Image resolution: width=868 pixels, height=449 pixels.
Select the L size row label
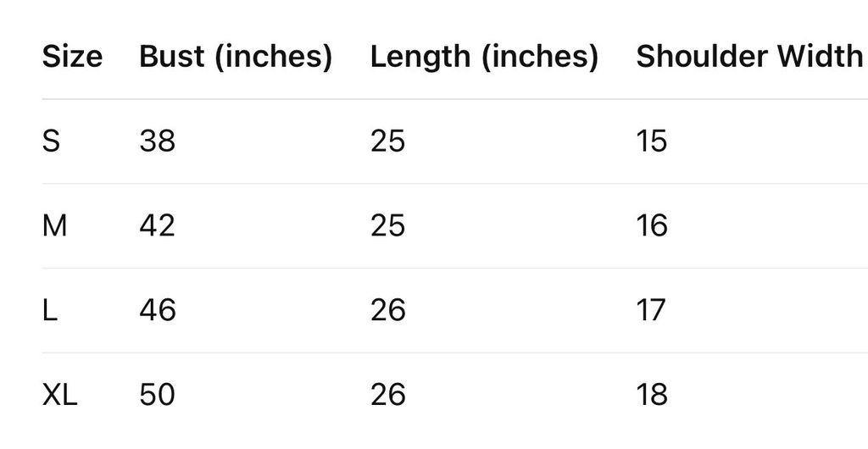[x=50, y=310]
